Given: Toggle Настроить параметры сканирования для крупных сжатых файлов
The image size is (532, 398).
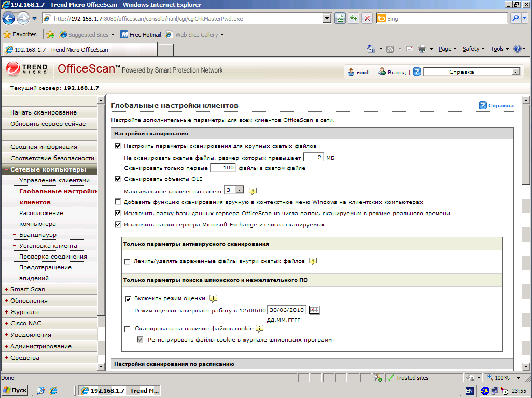Looking at the screenshot, I should point(118,146).
